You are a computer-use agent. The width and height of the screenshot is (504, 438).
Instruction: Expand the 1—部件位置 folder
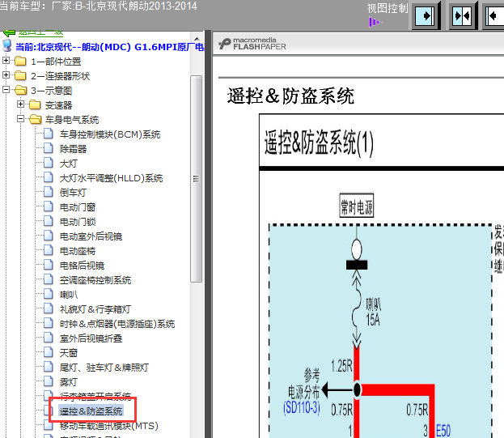click(x=6, y=60)
